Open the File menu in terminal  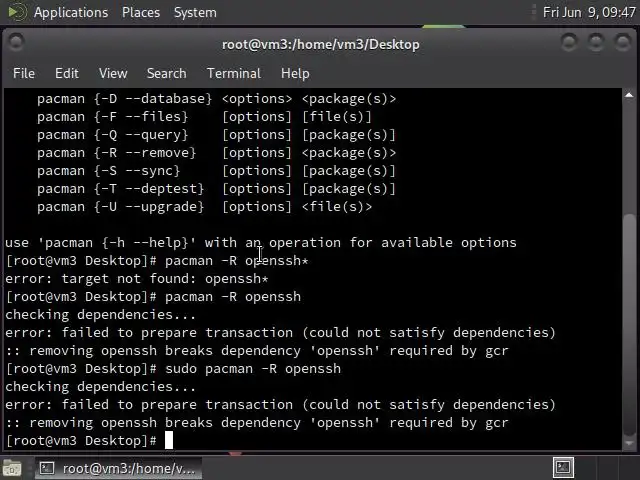(23, 73)
